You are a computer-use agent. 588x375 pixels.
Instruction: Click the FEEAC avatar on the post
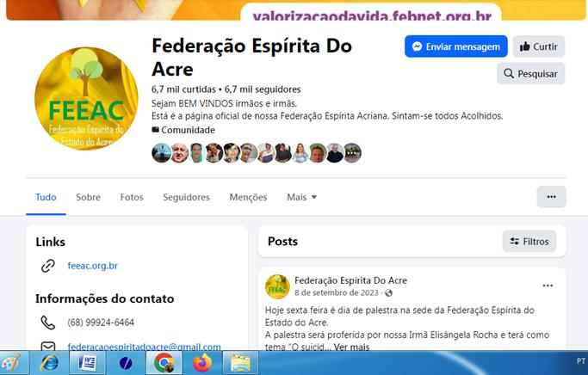(277, 287)
